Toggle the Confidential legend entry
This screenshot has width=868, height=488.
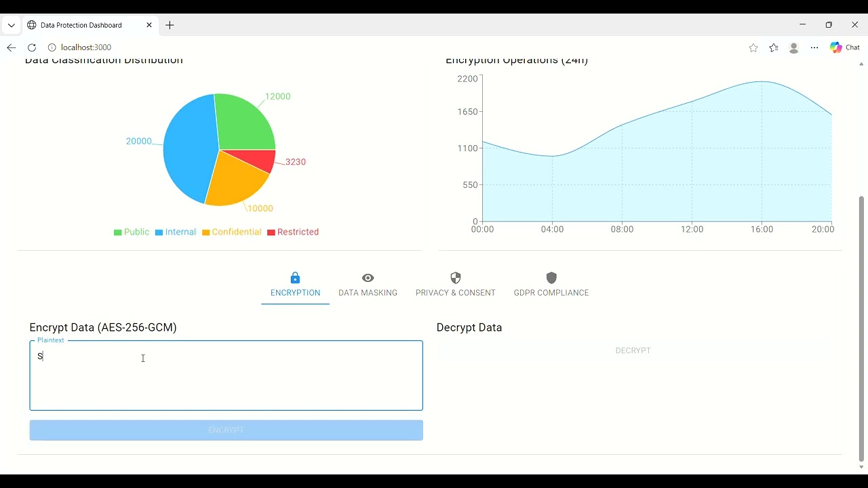coord(232,232)
